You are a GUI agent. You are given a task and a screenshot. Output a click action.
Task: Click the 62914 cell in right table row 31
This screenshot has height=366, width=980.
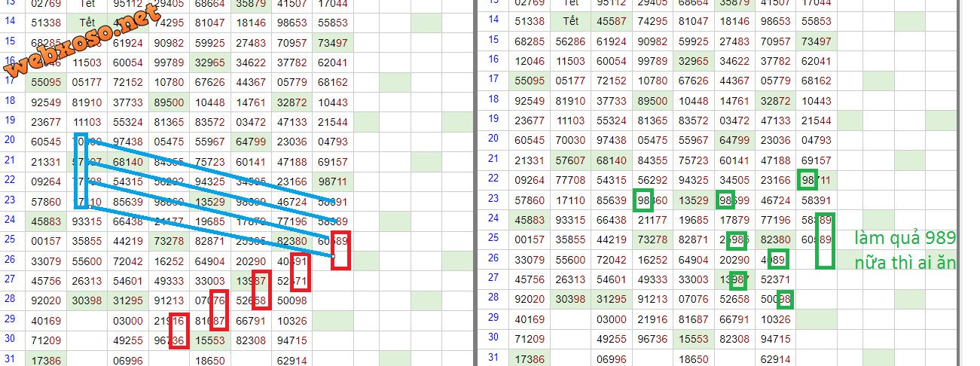point(775,360)
